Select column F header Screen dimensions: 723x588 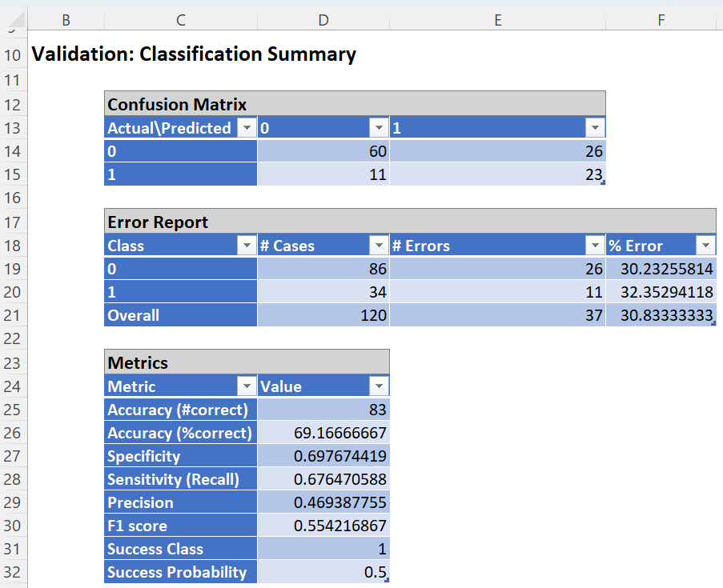point(661,20)
